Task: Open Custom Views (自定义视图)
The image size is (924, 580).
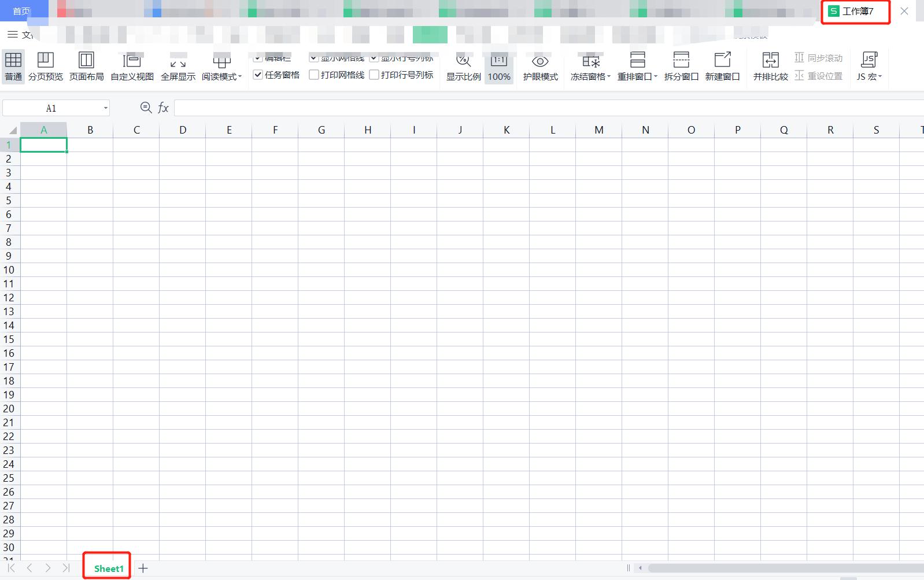Action: tap(132, 67)
